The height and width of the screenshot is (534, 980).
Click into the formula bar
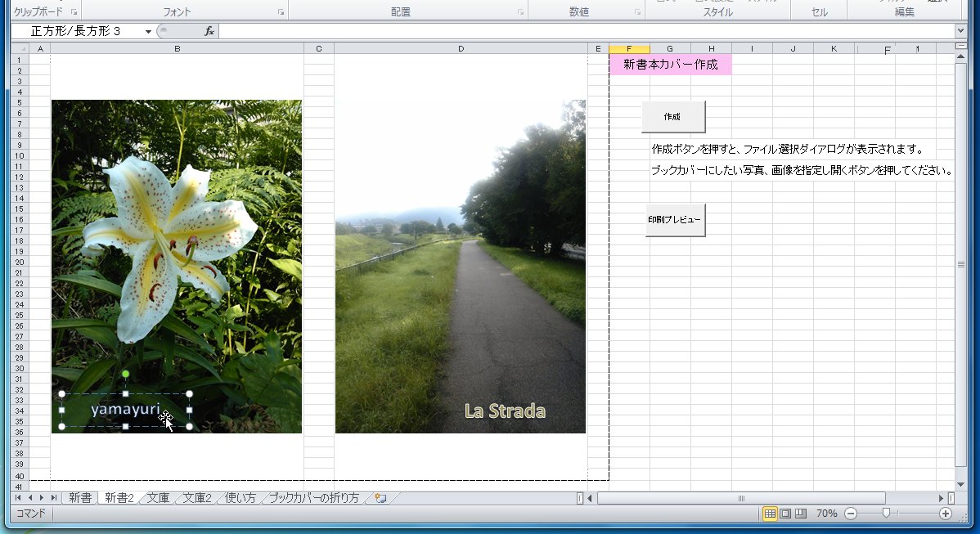click(587, 30)
